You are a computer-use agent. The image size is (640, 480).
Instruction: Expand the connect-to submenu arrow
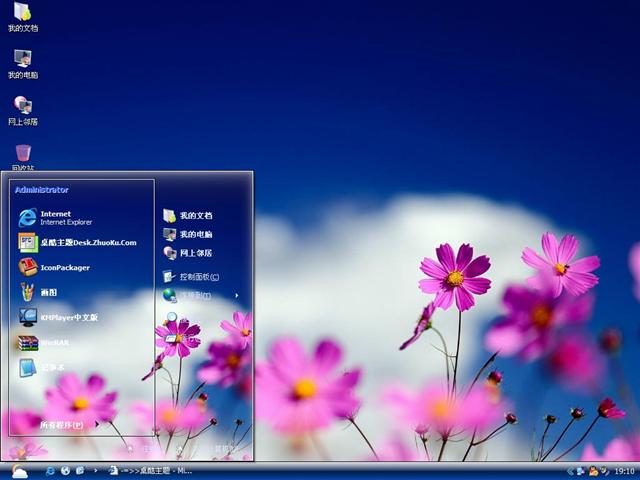(237, 296)
